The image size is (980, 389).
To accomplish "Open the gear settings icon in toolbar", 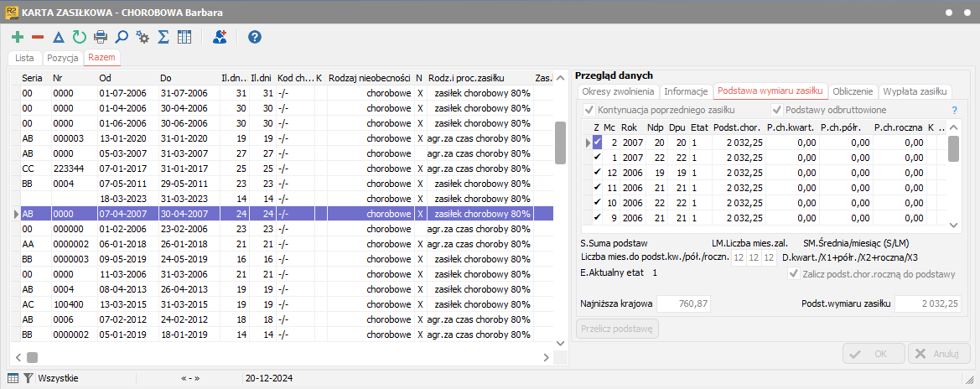I will [x=143, y=37].
